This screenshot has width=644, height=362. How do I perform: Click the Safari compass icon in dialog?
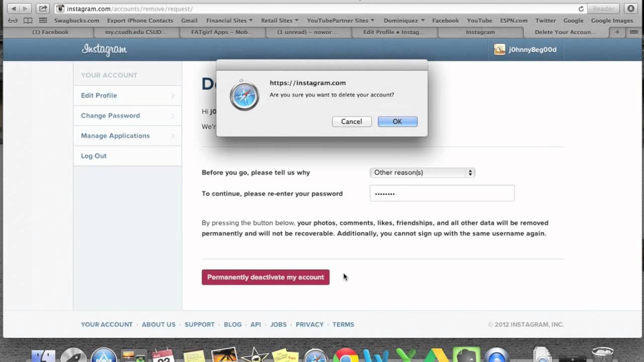[245, 95]
